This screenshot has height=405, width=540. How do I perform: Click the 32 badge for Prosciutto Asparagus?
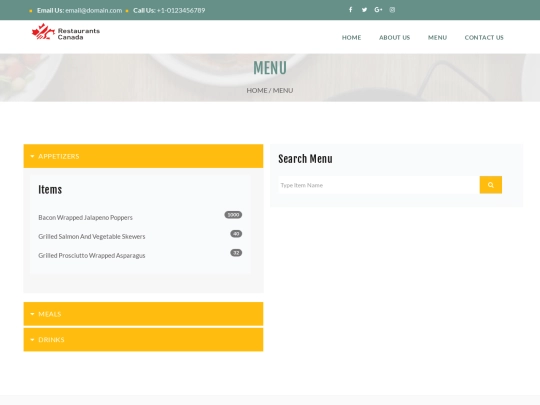pyautogui.click(x=236, y=253)
